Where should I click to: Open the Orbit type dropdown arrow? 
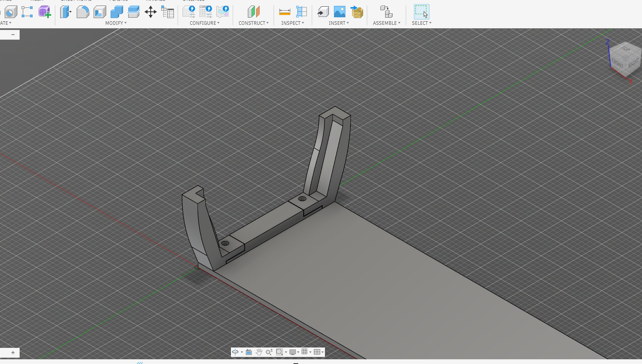coord(242,352)
